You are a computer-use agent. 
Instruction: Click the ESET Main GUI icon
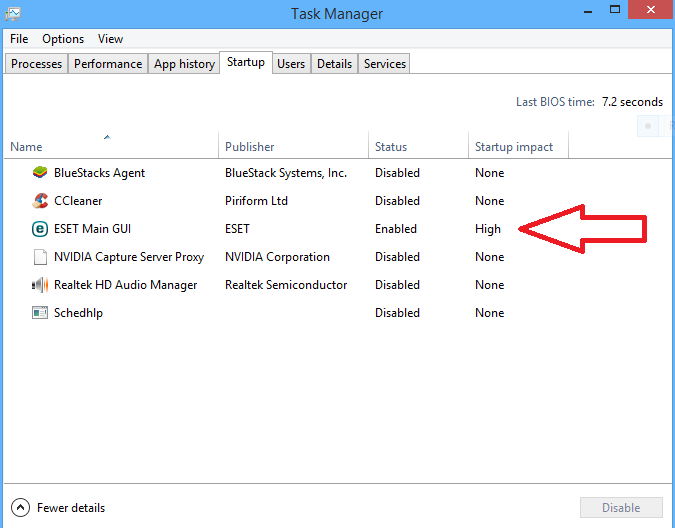click(40, 228)
